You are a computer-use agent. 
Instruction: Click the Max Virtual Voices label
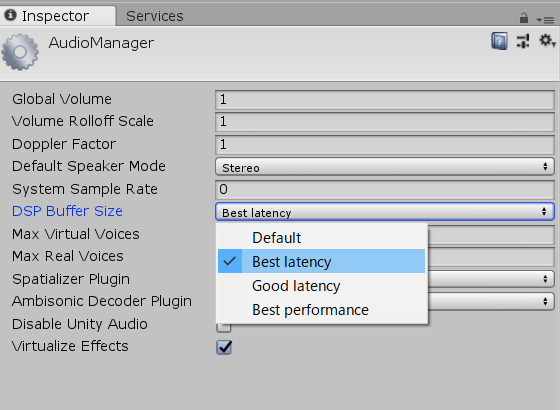(76, 234)
